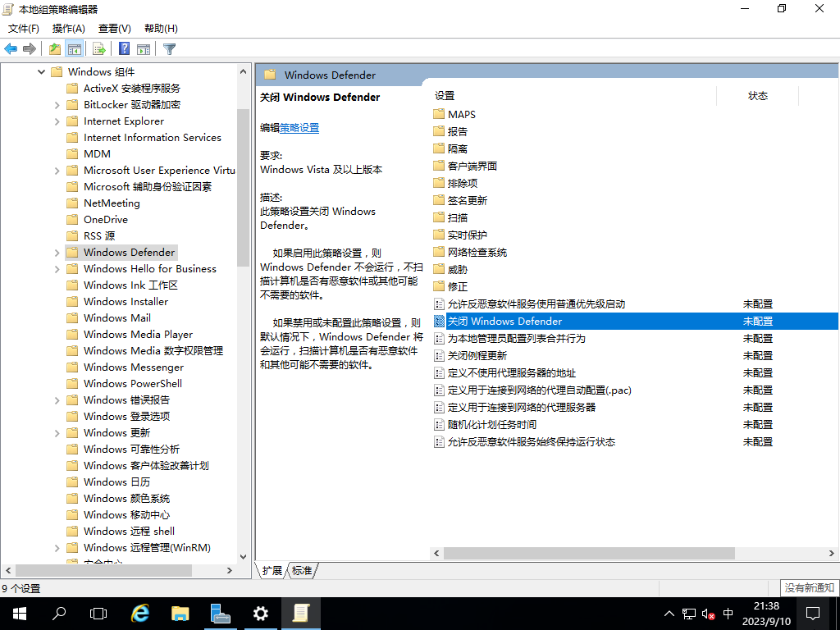Open the 文件(F) menu
Screen dimensions: 840x630
coord(24,29)
